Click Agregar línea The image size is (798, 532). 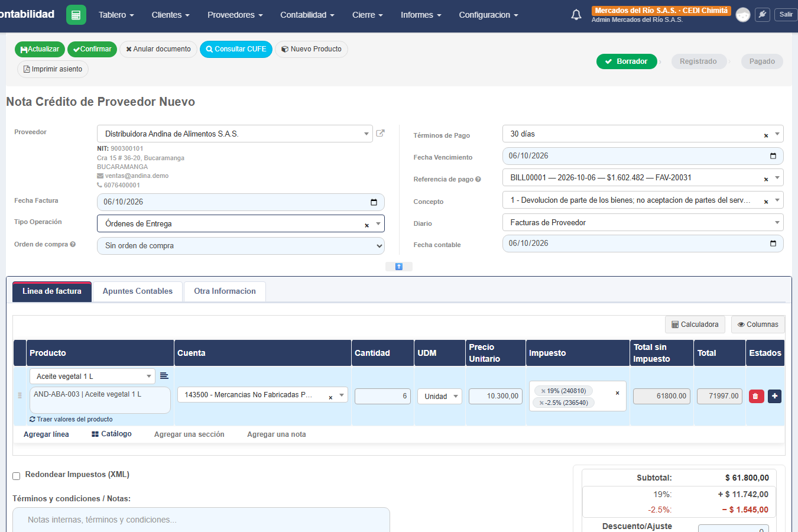tap(46, 434)
